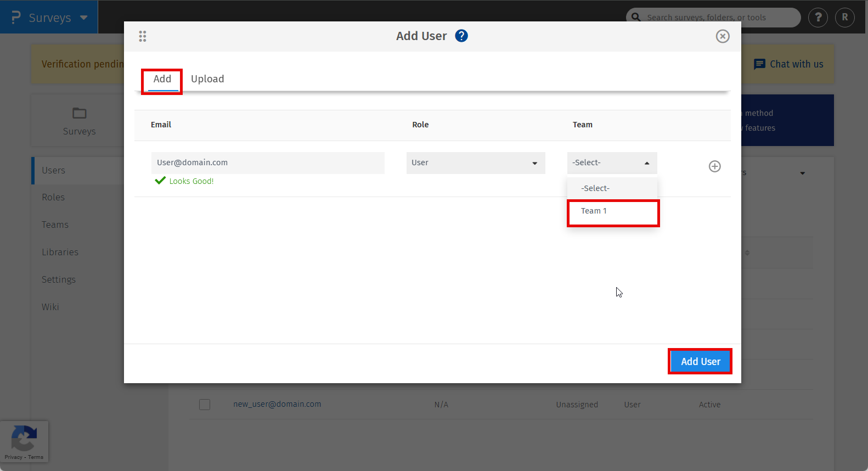This screenshot has height=471, width=868.
Task: Switch to the Upload tab
Action: (x=207, y=79)
